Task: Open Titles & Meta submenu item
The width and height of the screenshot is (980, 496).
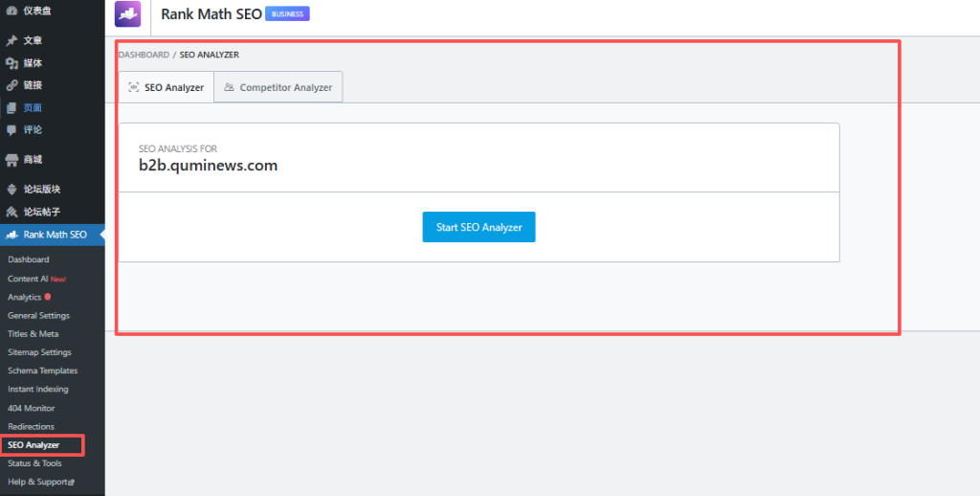Action: click(x=33, y=334)
